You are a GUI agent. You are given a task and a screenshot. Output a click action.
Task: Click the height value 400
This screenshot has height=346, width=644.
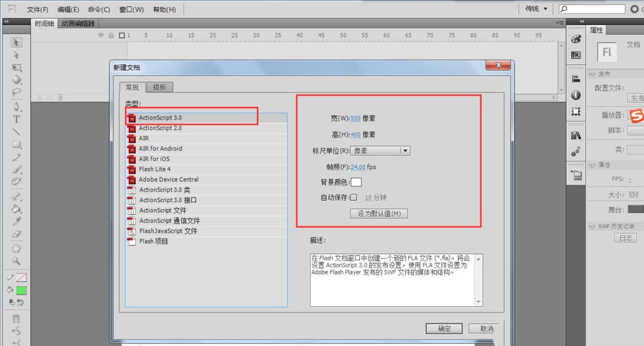[x=355, y=134]
